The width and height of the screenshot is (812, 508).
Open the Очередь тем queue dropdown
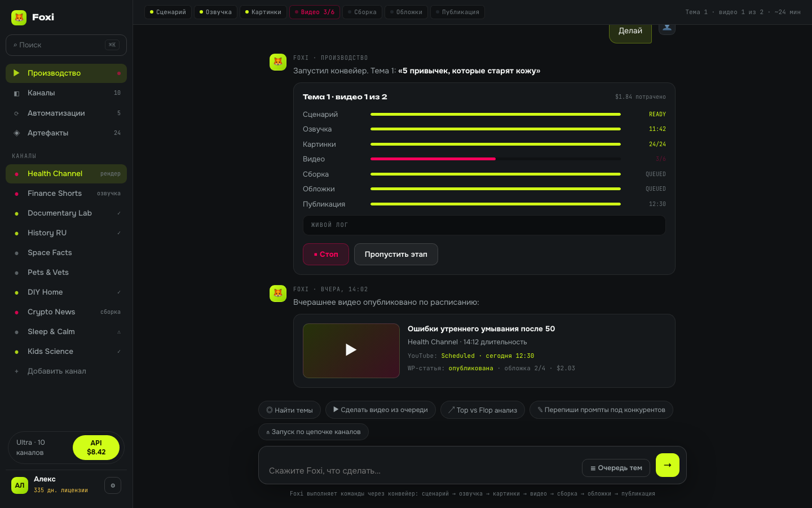pyautogui.click(x=616, y=468)
